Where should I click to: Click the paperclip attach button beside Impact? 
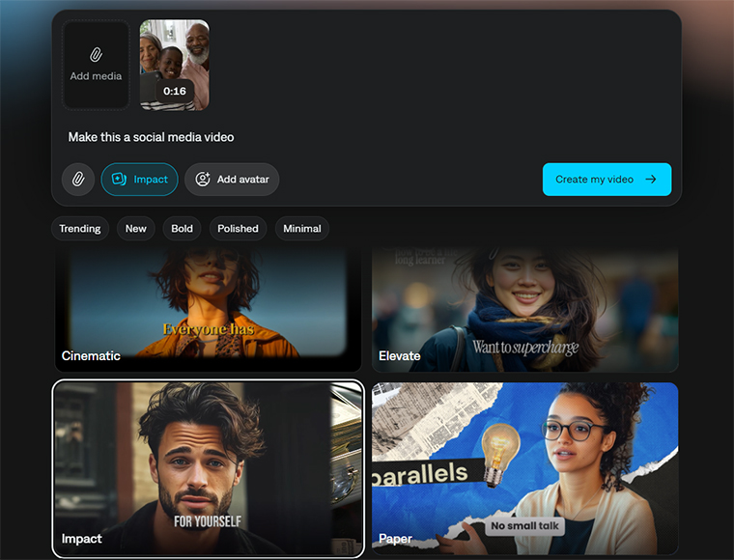pos(78,180)
